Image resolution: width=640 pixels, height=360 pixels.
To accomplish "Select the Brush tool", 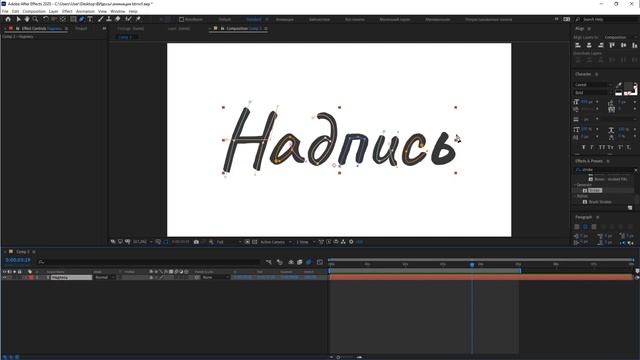I will tap(100, 19).
